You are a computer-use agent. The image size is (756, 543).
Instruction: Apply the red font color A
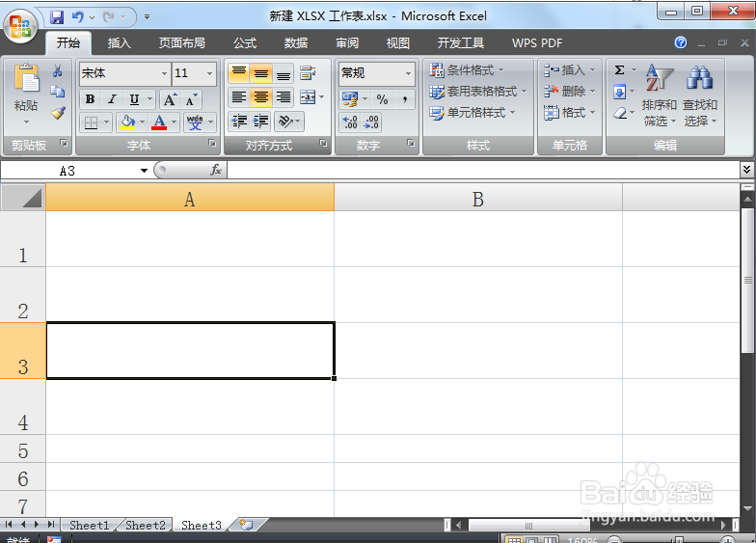159,122
